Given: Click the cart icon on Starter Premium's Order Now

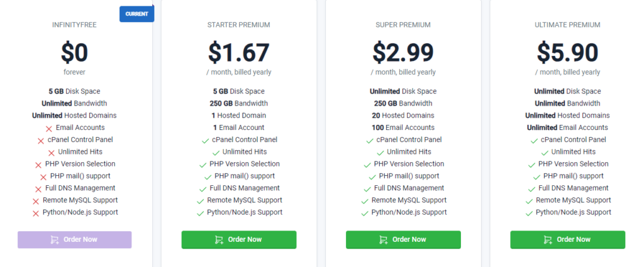Looking at the screenshot, I should click(219, 239).
